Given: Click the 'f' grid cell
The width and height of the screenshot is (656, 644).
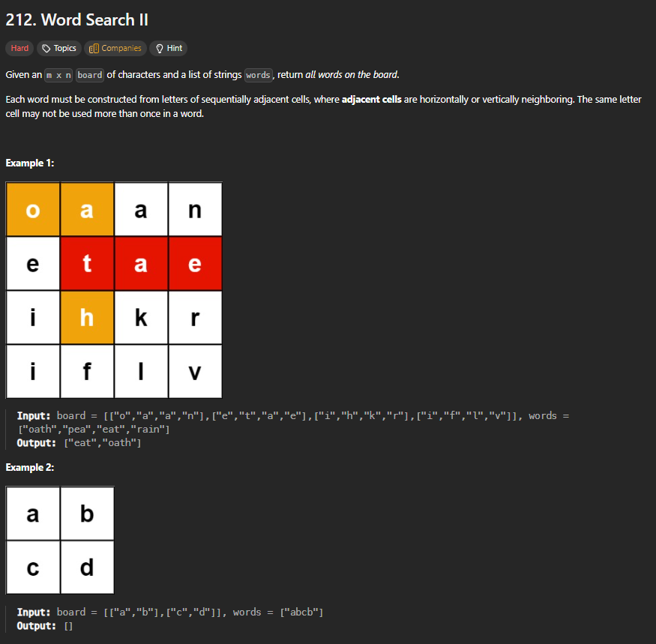Looking at the screenshot, I should [87, 371].
